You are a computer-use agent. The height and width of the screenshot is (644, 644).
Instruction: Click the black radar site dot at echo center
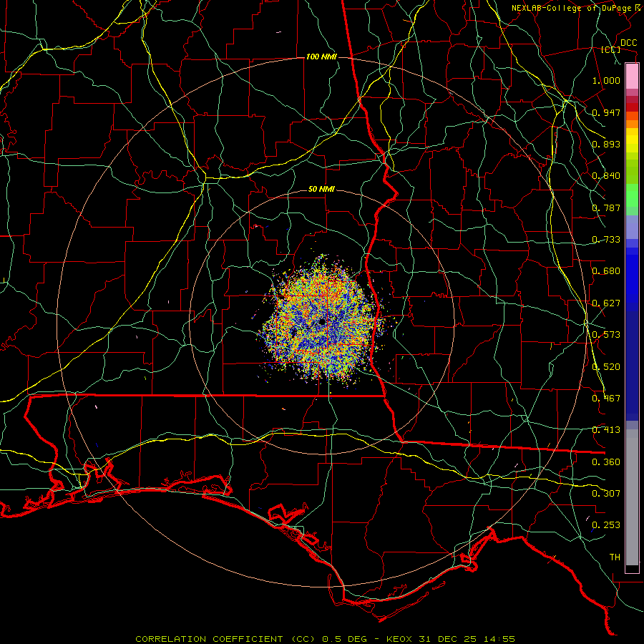pyautogui.click(x=323, y=321)
